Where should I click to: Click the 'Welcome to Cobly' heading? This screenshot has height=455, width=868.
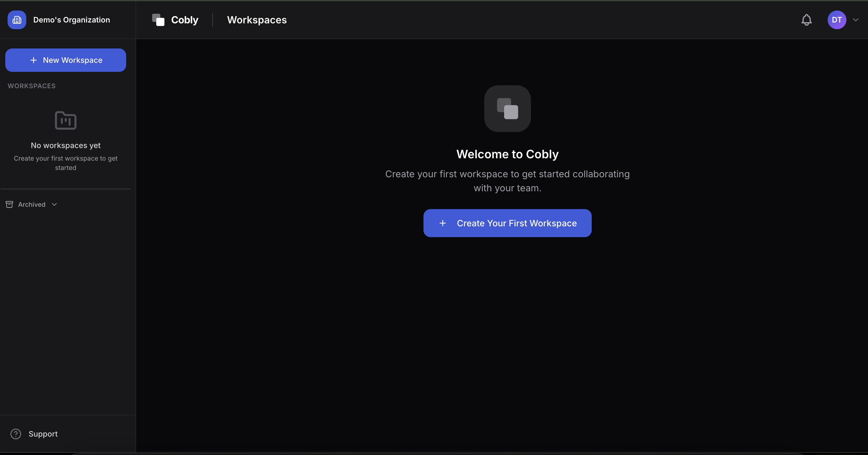click(x=508, y=154)
